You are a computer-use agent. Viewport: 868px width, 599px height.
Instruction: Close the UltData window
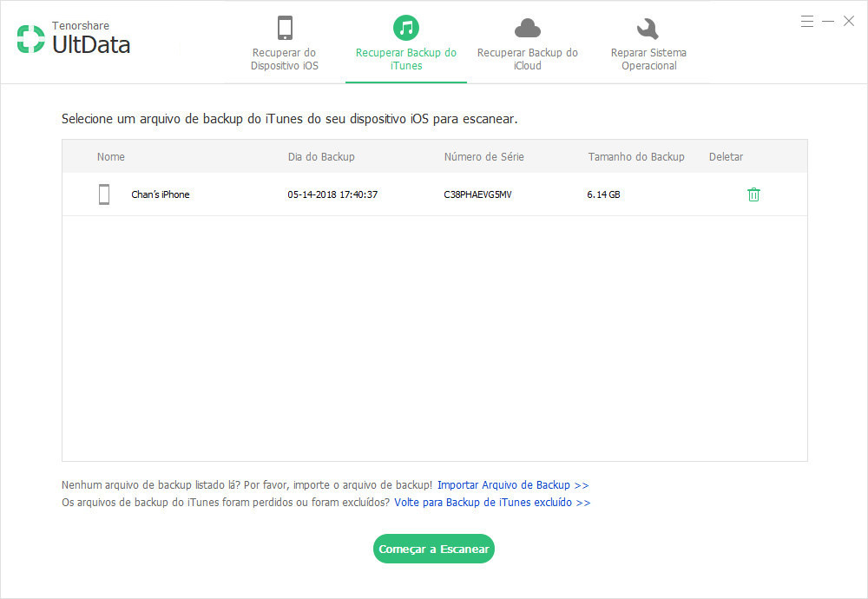pos(849,21)
